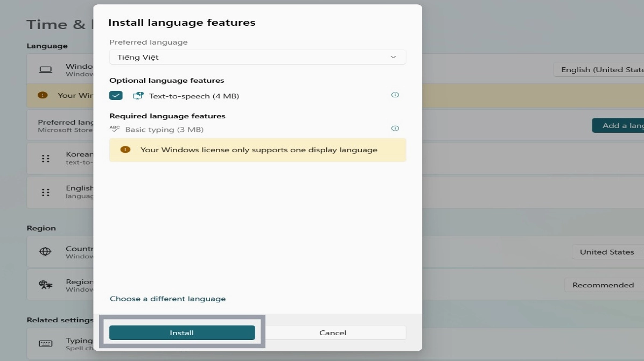
Task: Click the translate icon for Regional format
Action: 46,284
